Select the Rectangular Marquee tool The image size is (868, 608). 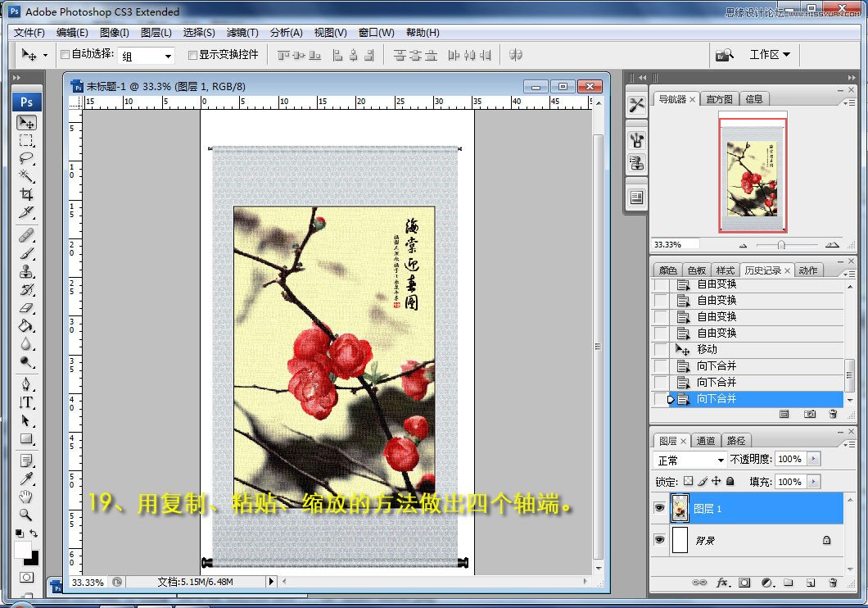pyautogui.click(x=26, y=140)
